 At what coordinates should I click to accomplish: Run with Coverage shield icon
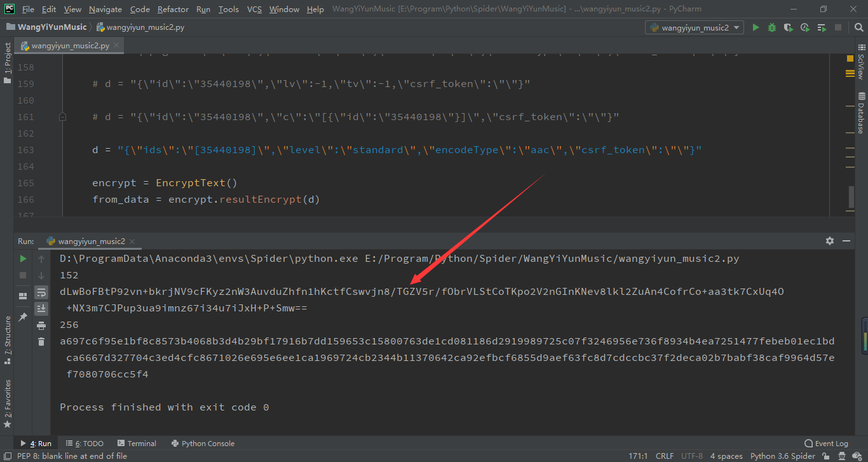pos(789,27)
